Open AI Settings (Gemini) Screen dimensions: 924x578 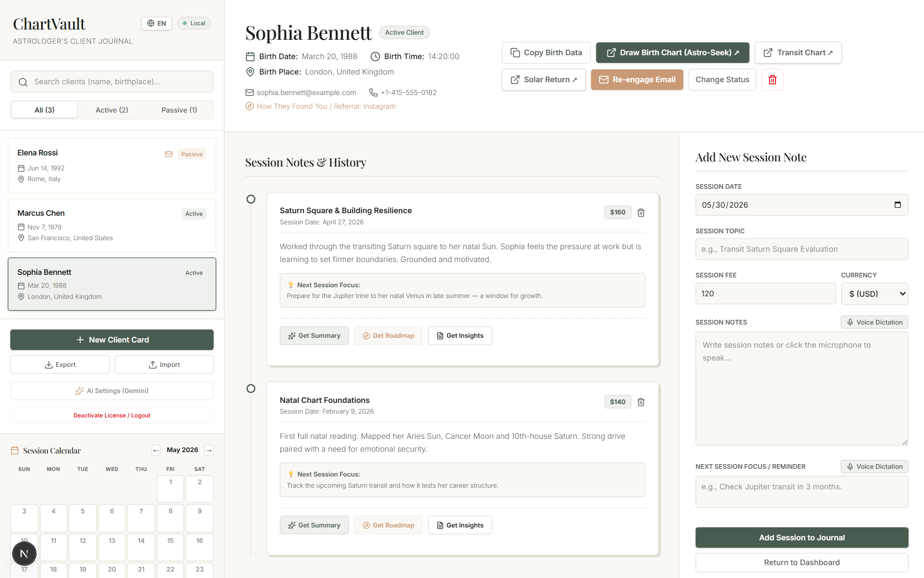pyautogui.click(x=112, y=391)
